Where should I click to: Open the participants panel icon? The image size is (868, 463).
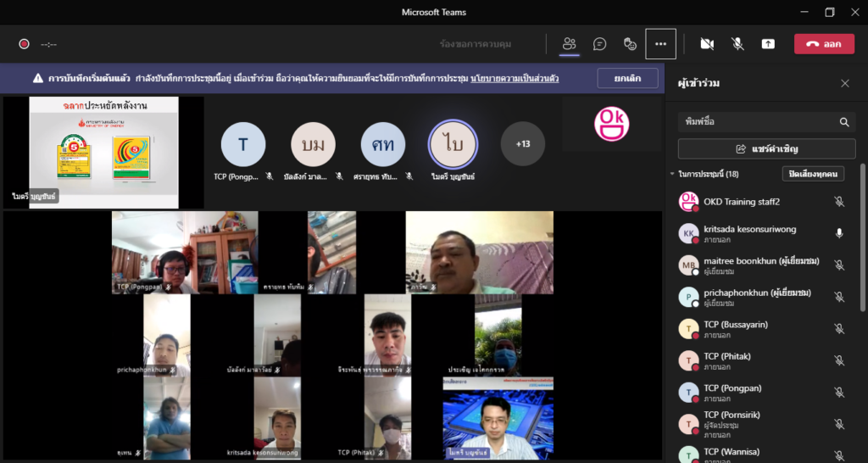pyautogui.click(x=569, y=44)
